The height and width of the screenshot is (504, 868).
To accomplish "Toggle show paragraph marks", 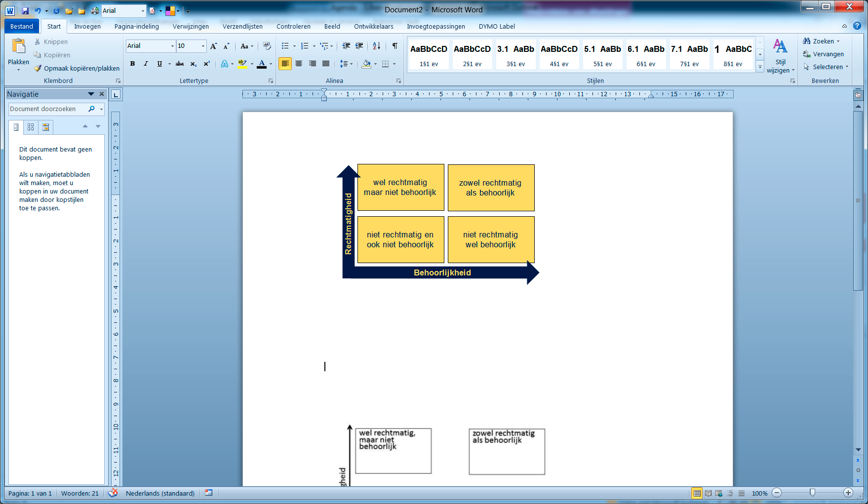I will pyautogui.click(x=395, y=46).
